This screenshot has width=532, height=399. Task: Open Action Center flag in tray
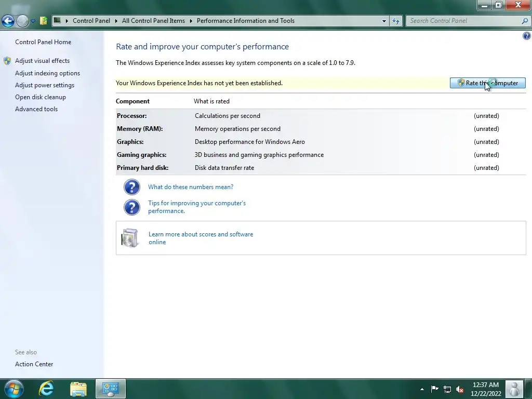pos(435,389)
